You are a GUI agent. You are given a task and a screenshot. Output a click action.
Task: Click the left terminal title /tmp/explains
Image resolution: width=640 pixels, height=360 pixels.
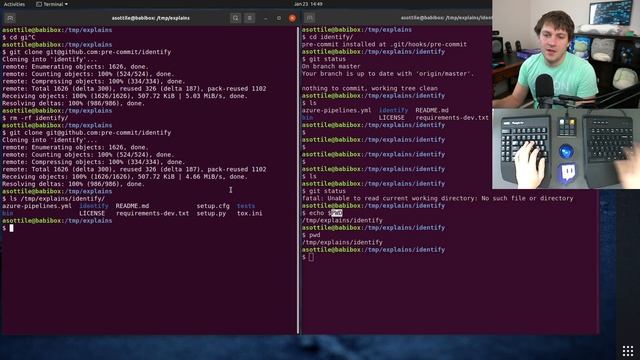point(151,18)
